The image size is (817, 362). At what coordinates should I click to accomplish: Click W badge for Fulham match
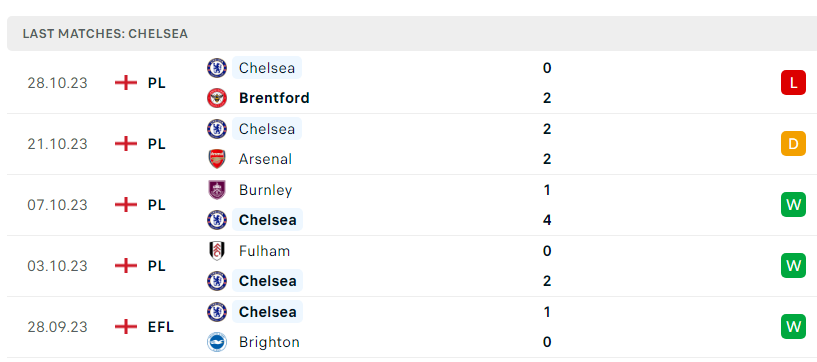pyautogui.click(x=793, y=266)
